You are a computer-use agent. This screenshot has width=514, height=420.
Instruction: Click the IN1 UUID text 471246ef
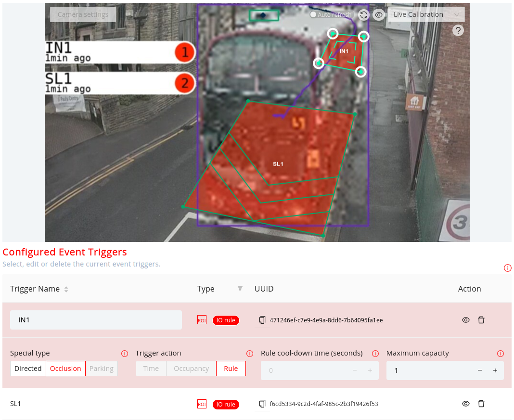click(x=326, y=320)
